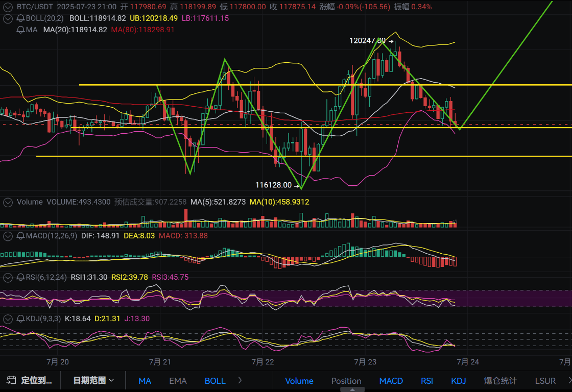Click the LB:117611.15 lower band value
Screen dimensions: 572x392
click(205, 18)
